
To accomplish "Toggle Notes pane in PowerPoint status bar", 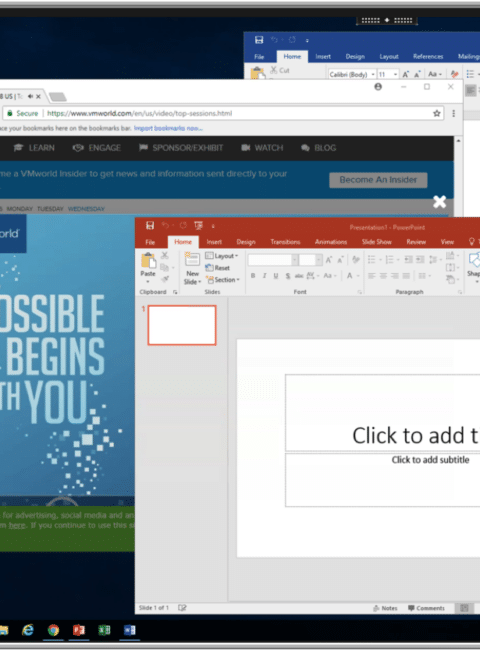I will pos(385,608).
